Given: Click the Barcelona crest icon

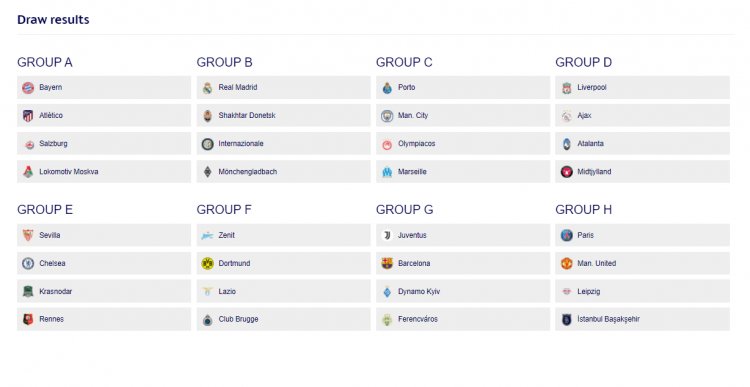Looking at the screenshot, I should pyautogui.click(x=387, y=263).
